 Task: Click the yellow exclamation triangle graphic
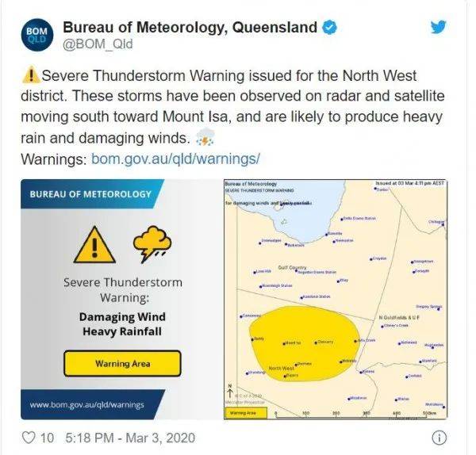click(x=94, y=245)
